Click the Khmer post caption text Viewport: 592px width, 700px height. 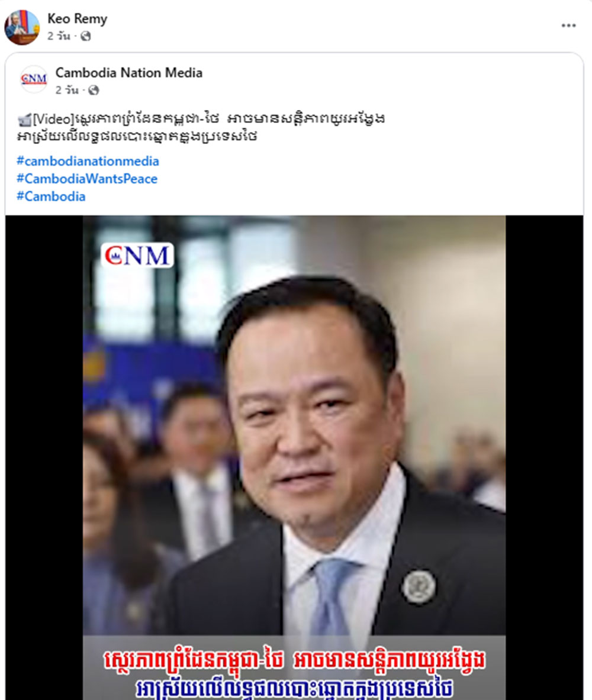(201, 127)
